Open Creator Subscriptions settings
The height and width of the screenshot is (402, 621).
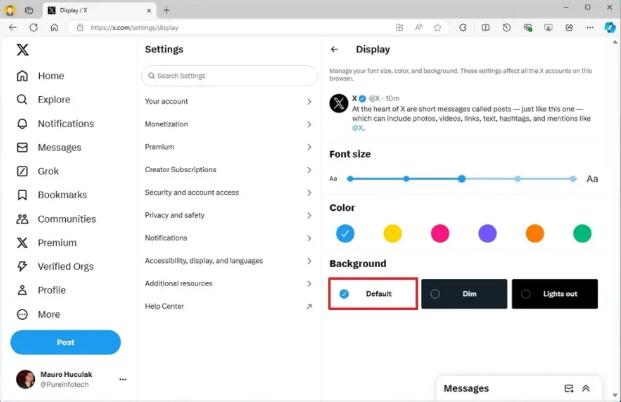[229, 170]
